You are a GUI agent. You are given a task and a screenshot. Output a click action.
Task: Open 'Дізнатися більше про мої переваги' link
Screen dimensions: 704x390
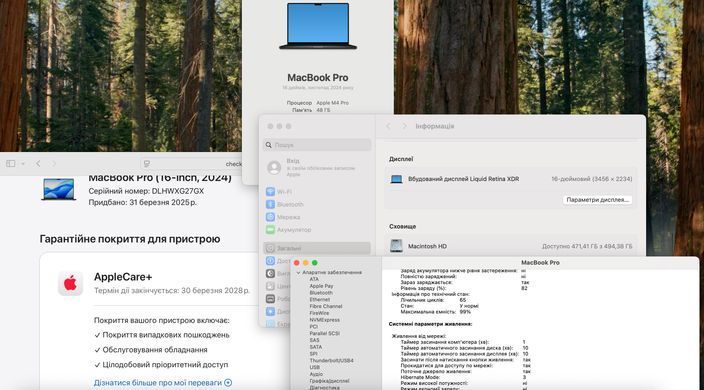coord(163,383)
